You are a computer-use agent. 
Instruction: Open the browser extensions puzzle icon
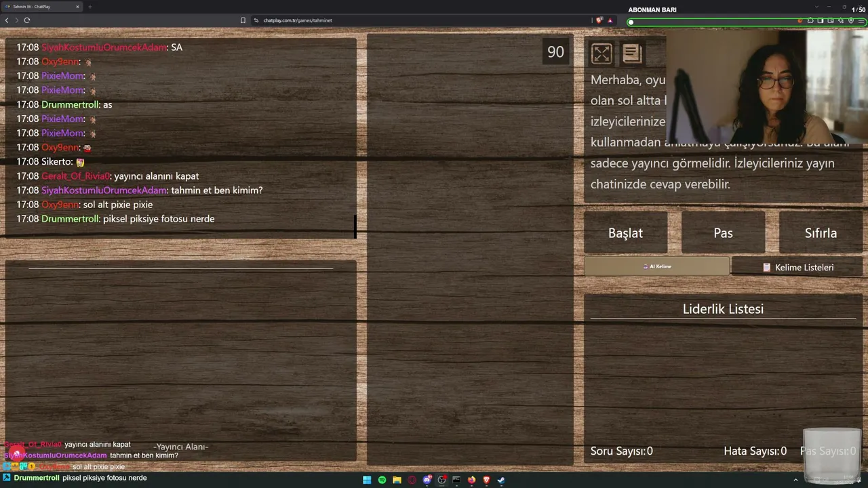810,20
